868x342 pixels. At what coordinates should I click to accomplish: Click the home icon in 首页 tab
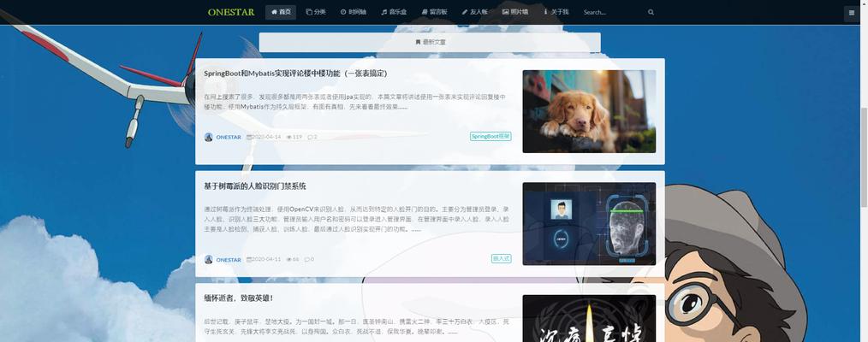[x=274, y=12]
